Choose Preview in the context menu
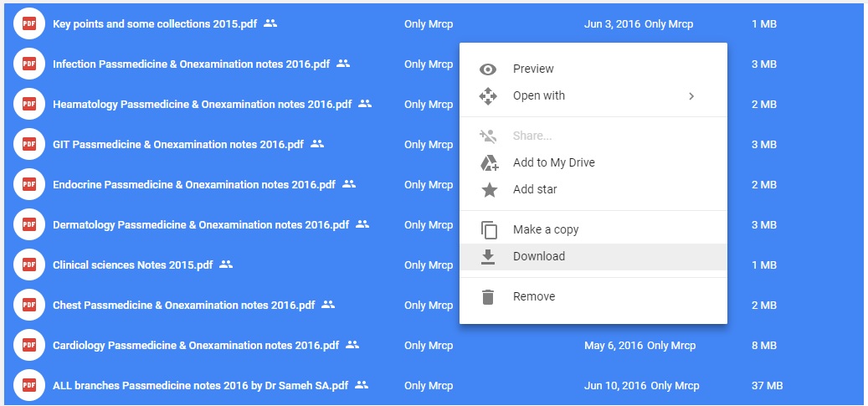868x406 pixels. click(593, 69)
